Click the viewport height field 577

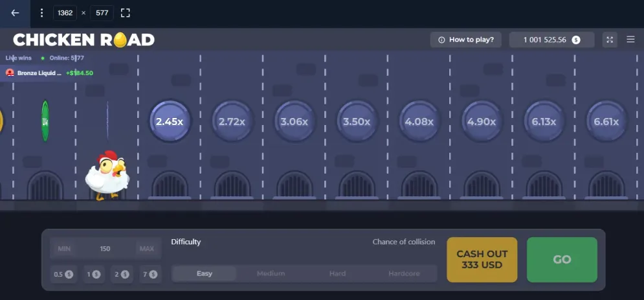[102, 13]
